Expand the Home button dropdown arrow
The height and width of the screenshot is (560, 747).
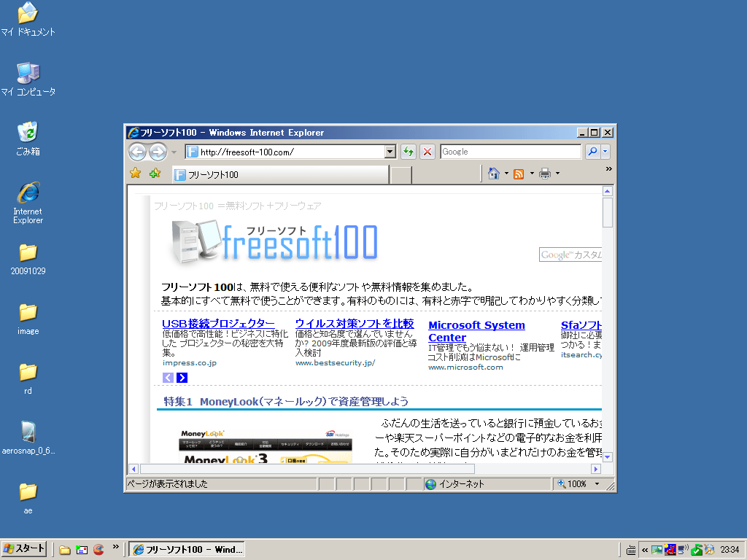506,174
